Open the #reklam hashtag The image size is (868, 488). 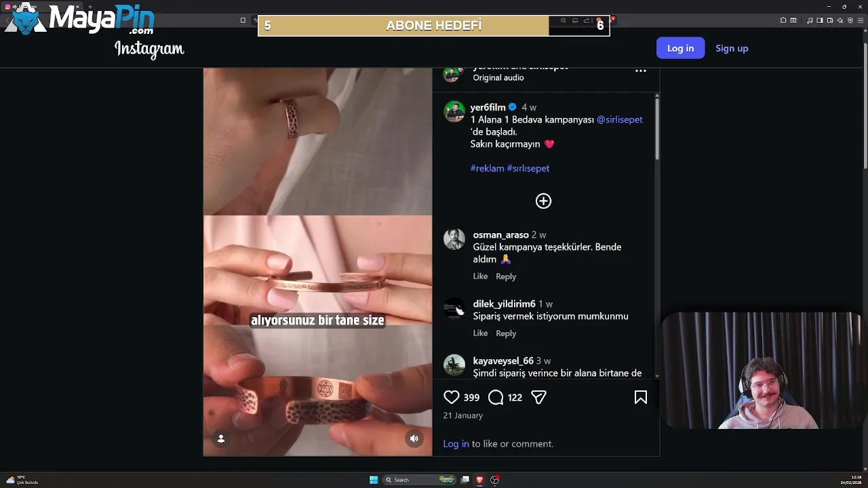pos(487,168)
